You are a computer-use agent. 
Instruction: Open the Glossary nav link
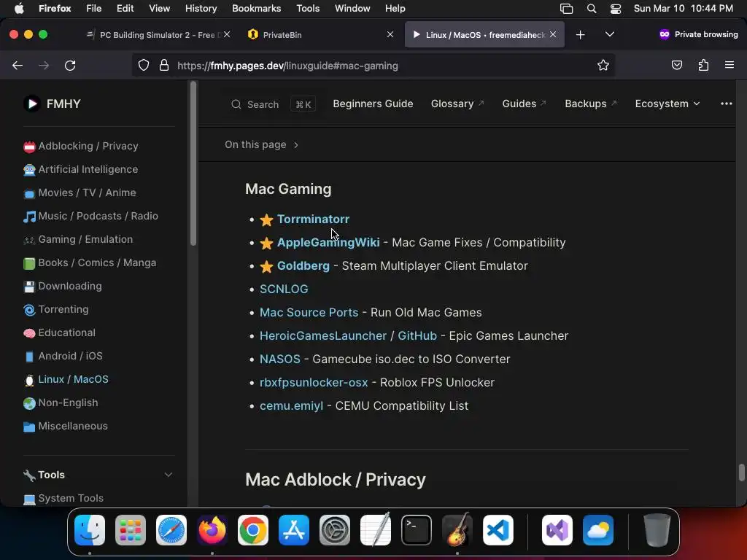click(457, 104)
